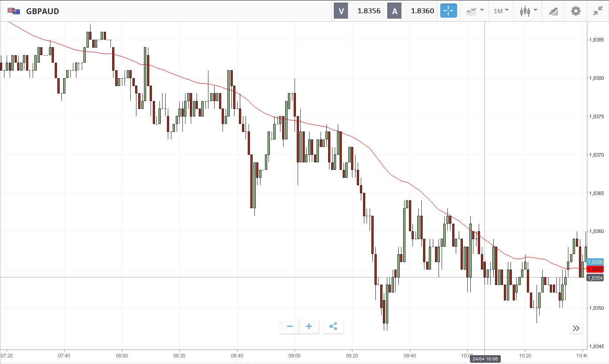The width and height of the screenshot is (609, 364).
Task: Click the 09:20 time axis label
Action: 352,355
